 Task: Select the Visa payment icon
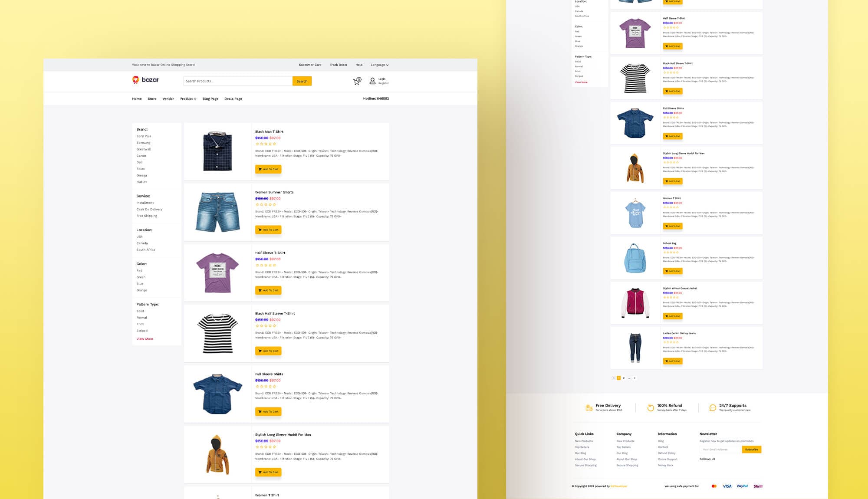click(727, 486)
